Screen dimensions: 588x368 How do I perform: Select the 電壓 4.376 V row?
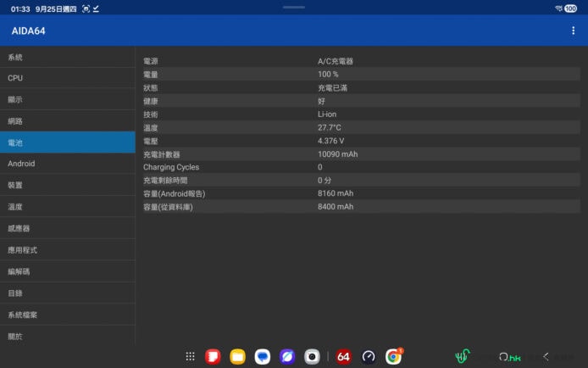point(361,141)
